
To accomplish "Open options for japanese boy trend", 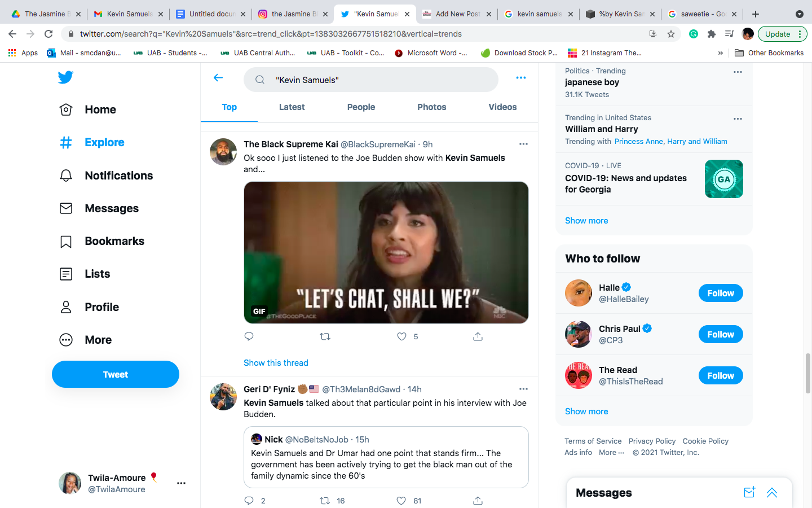I will coord(738,72).
